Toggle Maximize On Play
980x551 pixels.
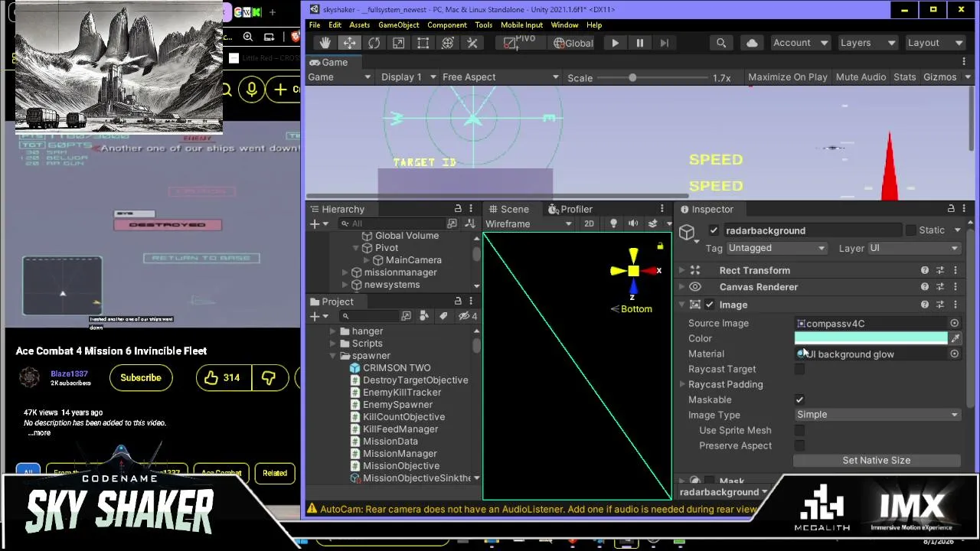coord(787,77)
